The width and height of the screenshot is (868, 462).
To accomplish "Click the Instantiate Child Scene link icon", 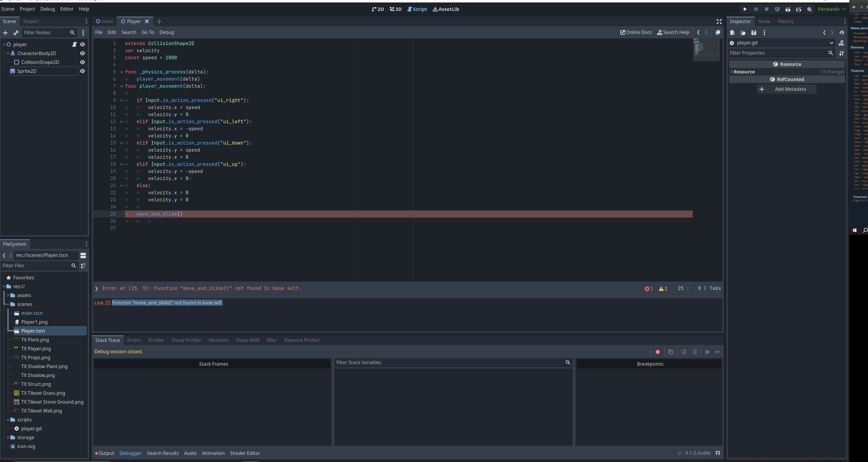I will tap(16, 33).
